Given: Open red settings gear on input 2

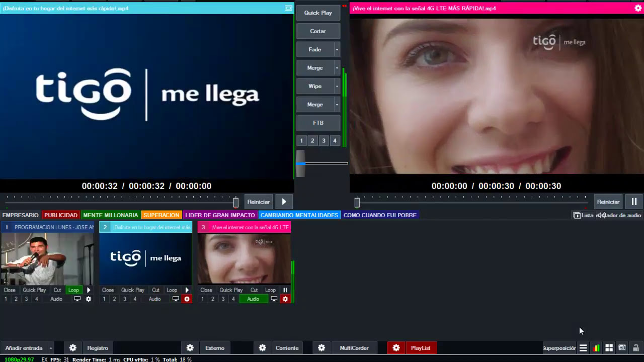Looking at the screenshot, I should [x=187, y=299].
